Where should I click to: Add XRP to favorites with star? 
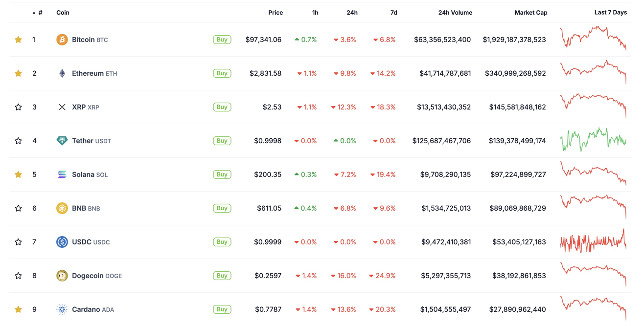click(x=18, y=107)
